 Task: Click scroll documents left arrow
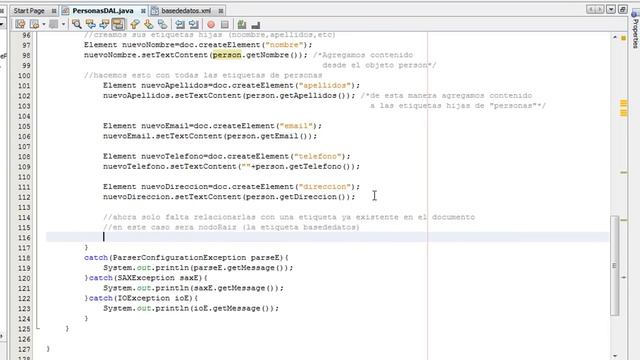coord(591,9)
